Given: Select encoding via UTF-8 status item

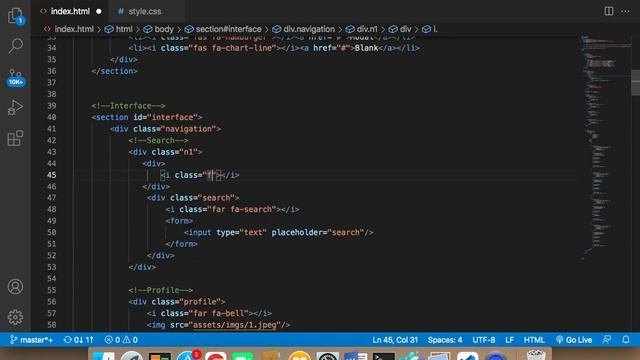Looking at the screenshot, I should coord(484,340).
